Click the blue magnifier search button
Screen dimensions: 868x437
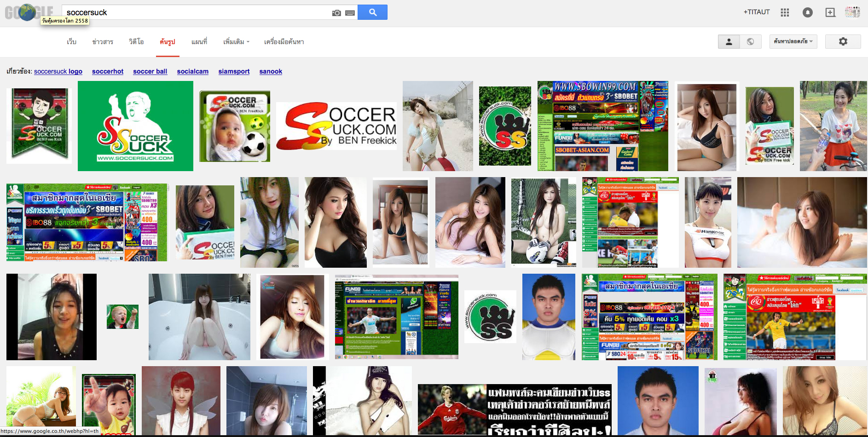372,12
